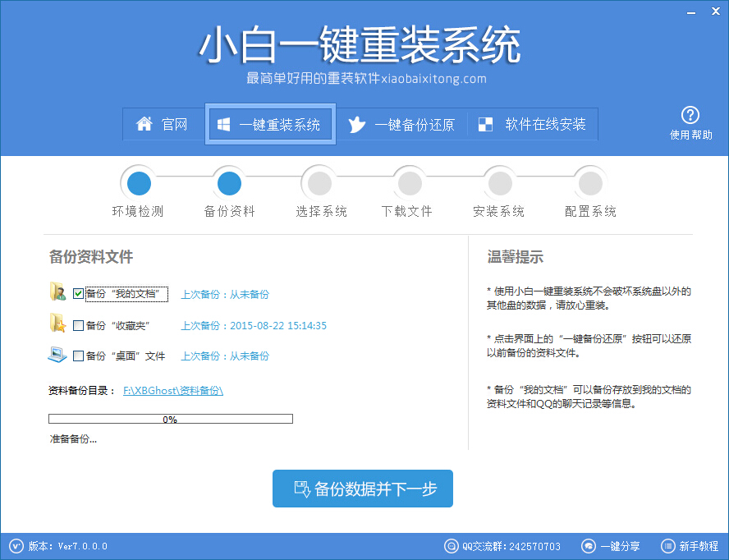The image size is (729, 560).
Task: Click the bird icon on 一键备份还原
Action: (356, 125)
